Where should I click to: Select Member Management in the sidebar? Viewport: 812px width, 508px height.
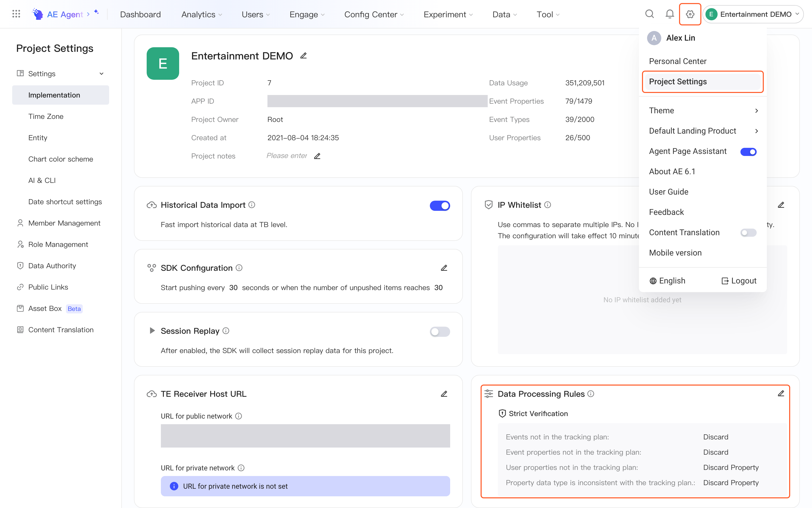coord(64,223)
